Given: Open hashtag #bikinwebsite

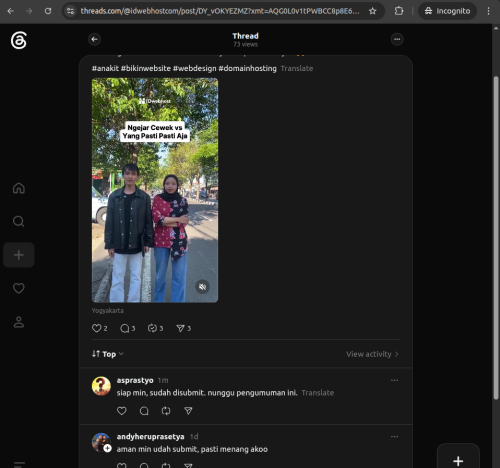Looking at the screenshot, I should pos(146,68).
